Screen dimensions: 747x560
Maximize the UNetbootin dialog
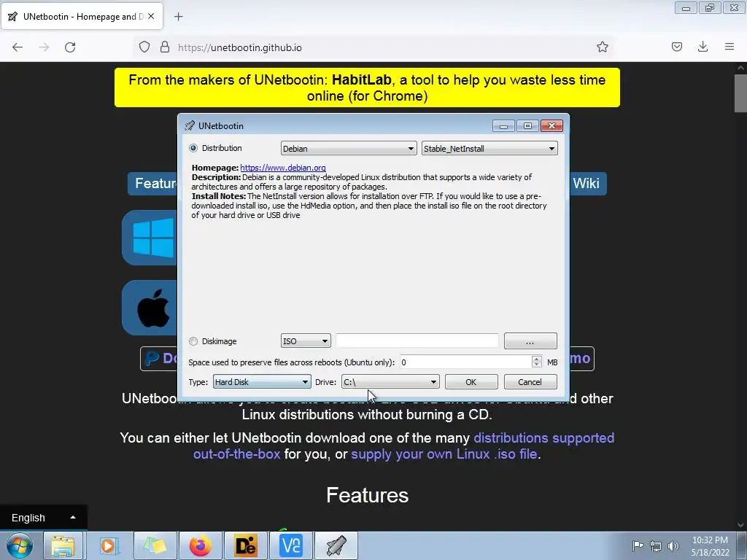(x=527, y=125)
